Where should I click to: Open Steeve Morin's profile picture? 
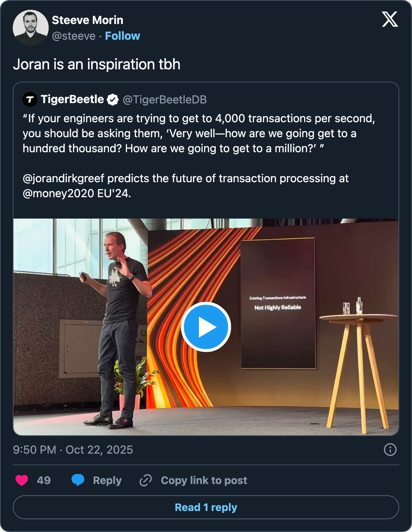coord(31,28)
